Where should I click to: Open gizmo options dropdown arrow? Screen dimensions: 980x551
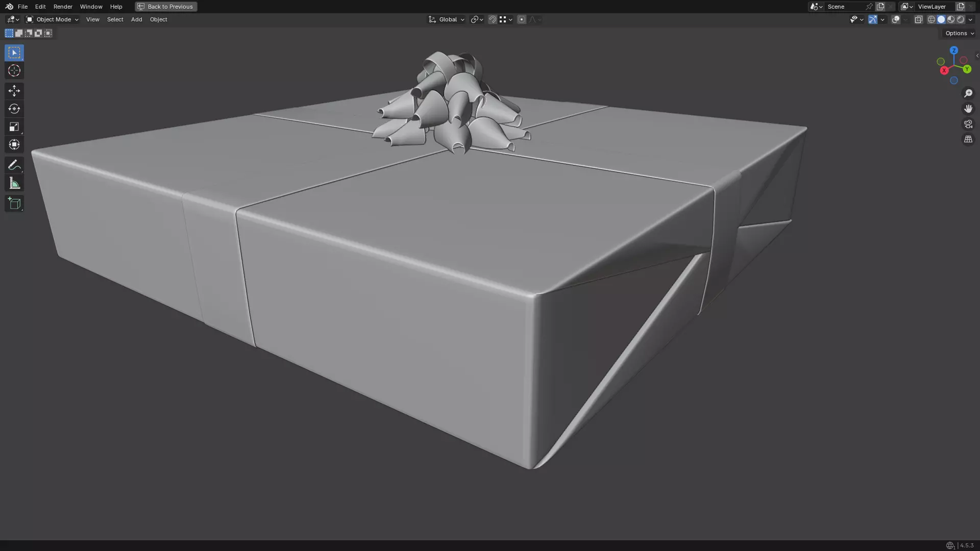pyautogui.click(x=883, y=19)
